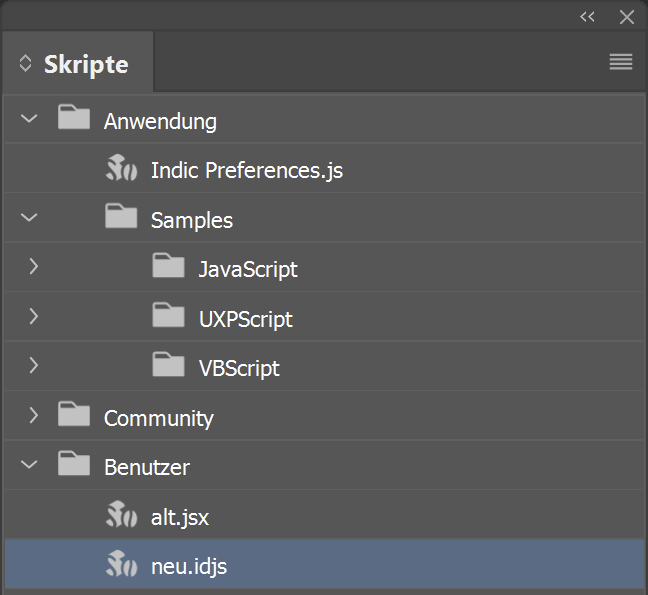Image resolution: width=648 pixels, height=595 pixels.
Task: Click the script icon beside neu.idjs
Action: click(121, 564)
